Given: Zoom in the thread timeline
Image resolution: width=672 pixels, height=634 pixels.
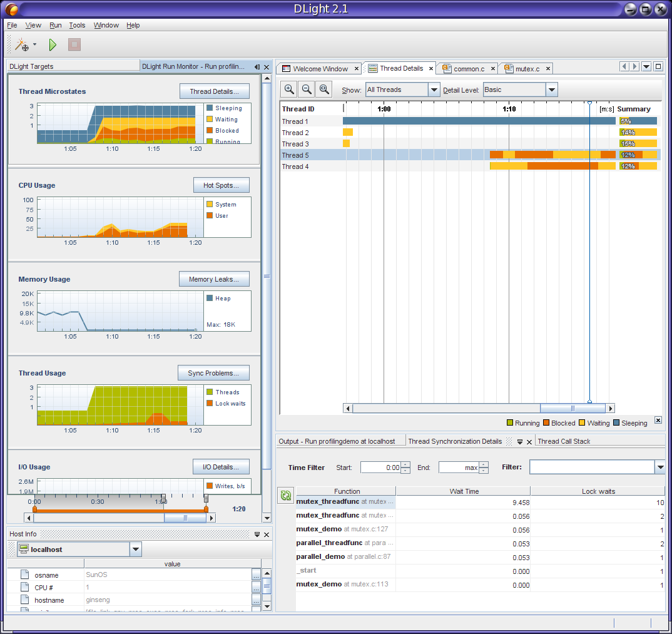Looking at the screenshot, I should (289, 89).
